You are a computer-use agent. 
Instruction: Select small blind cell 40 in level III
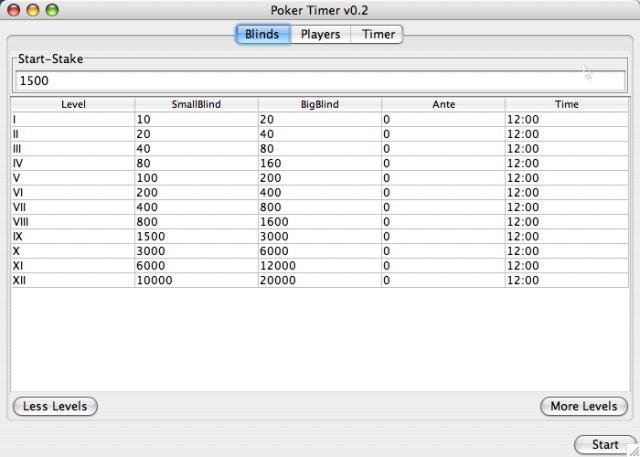pos(196,149)
